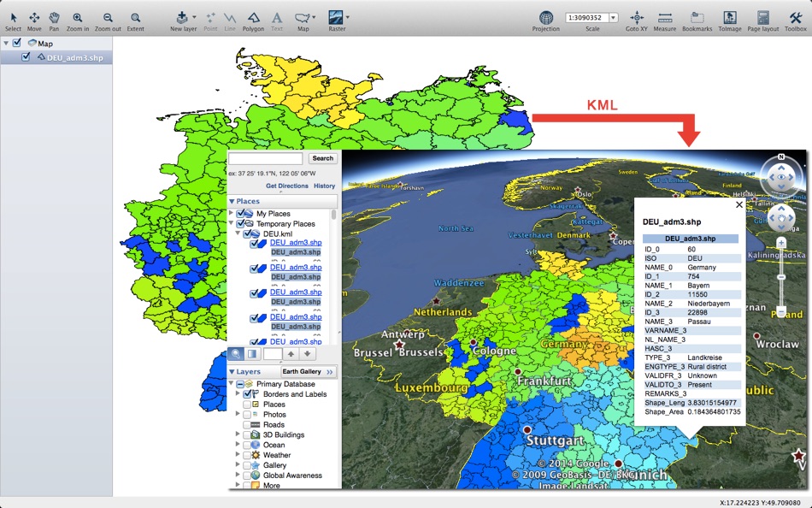812x508 pixels.
Task: Open the Bookmarks folder
Action: (697, 21)
